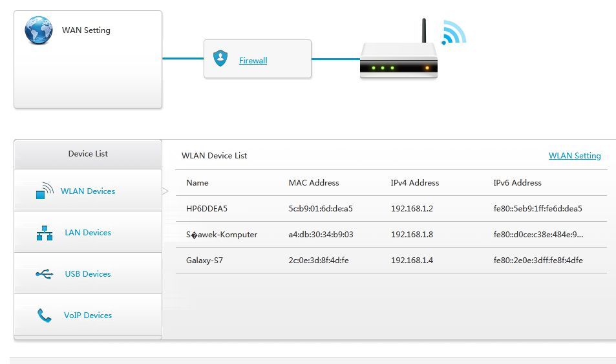The width and height of the screenshot is (616, 364).
Task: Select the Galaxy-S7 device name
Action: click(x=204, y=260)
